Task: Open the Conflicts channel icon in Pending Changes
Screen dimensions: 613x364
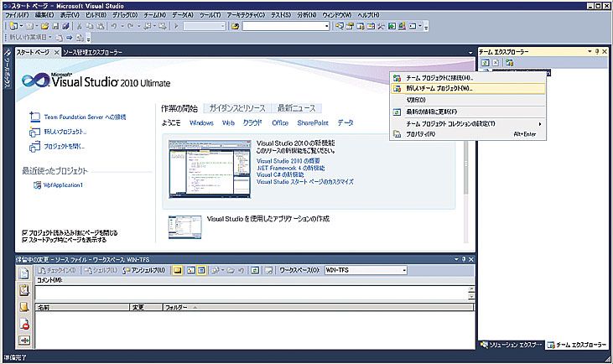Action: [23, 341]
